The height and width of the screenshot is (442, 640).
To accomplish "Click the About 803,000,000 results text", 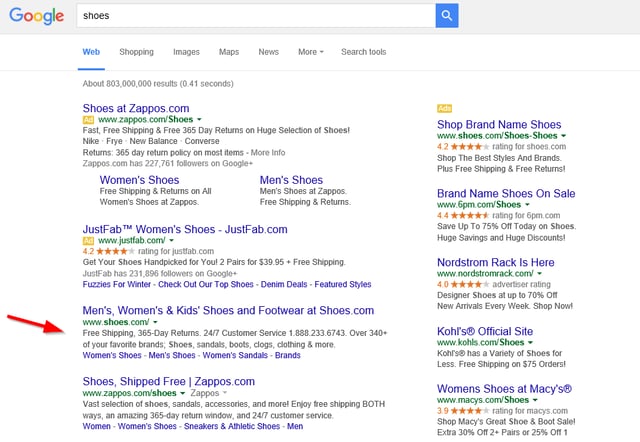I will tap(158, 84).
